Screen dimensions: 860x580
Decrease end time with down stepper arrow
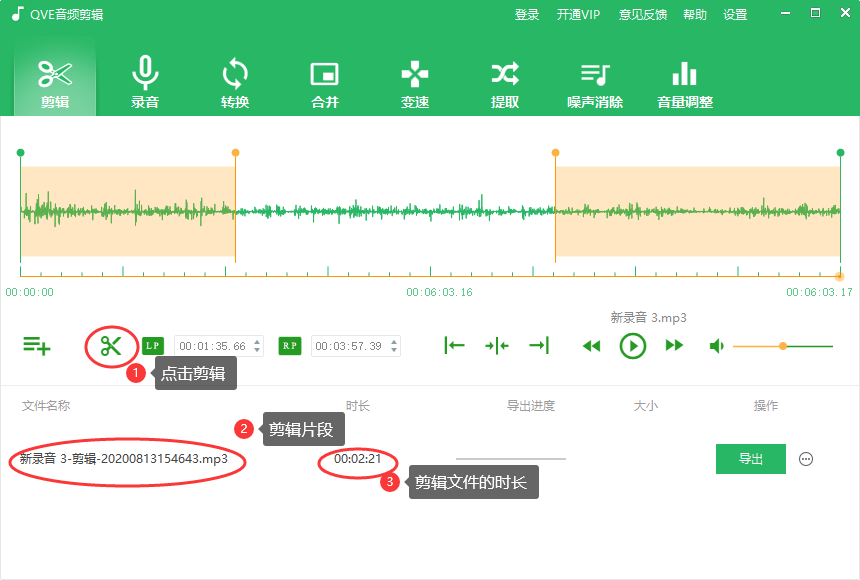396,350
